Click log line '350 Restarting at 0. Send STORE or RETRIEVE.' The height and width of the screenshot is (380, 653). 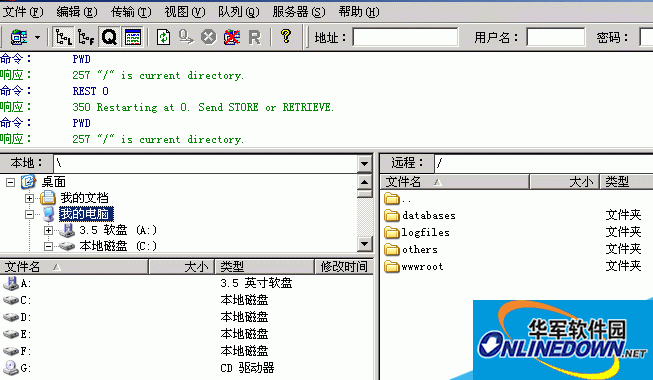click(x=203, y=108)
